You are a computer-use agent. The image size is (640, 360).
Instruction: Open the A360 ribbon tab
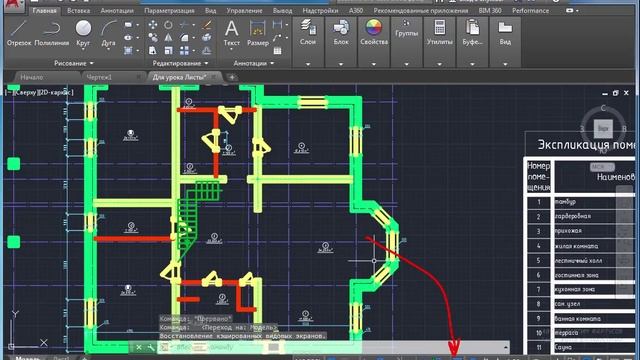pyautogui.click(x=356, y=11)
